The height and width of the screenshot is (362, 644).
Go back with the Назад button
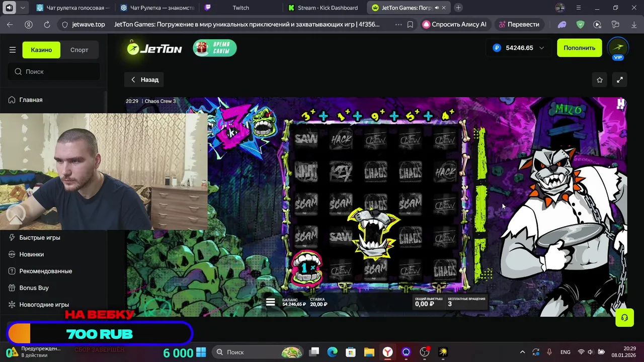[x=145, y=79]
